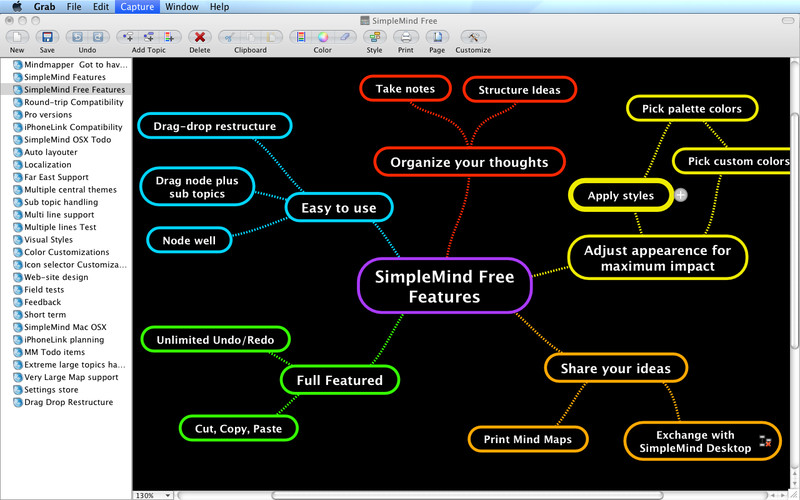This screenshot has height=500, width=800.
Task: Open Mindmapper Got to hav... in sidebar
Action: tap(76, 65)
